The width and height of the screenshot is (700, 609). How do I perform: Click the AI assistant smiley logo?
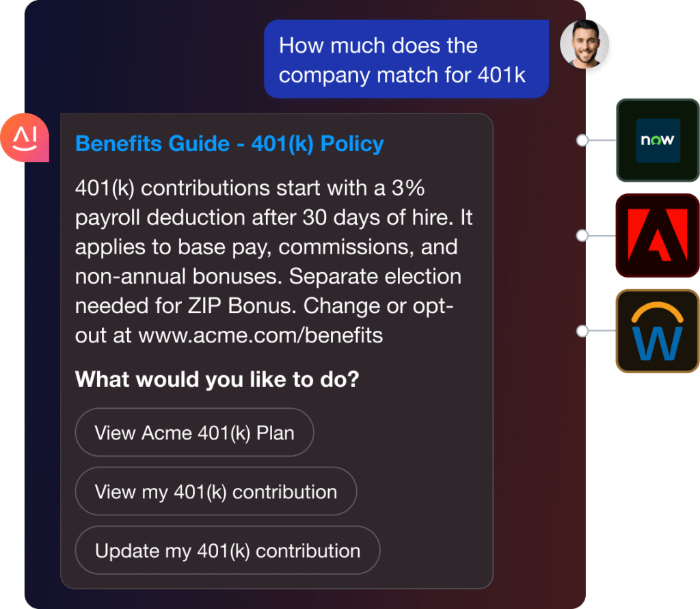[x=25, y=138]
